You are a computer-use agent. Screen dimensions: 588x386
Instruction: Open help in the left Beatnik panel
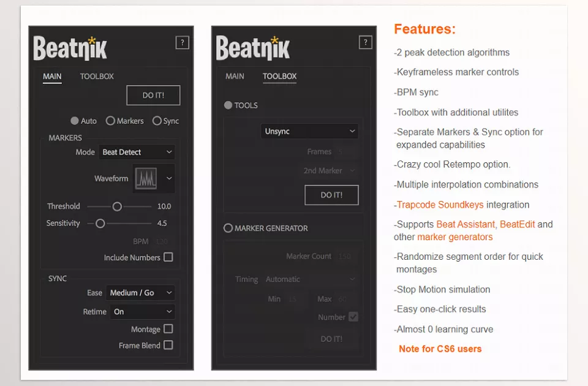183,42
